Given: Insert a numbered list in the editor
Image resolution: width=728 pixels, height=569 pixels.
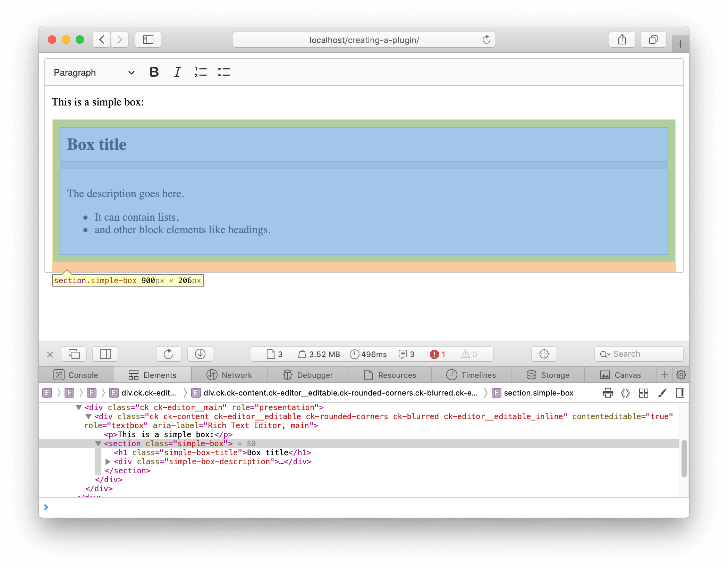Looking at the screenshot, I should (x=201, y=72).
